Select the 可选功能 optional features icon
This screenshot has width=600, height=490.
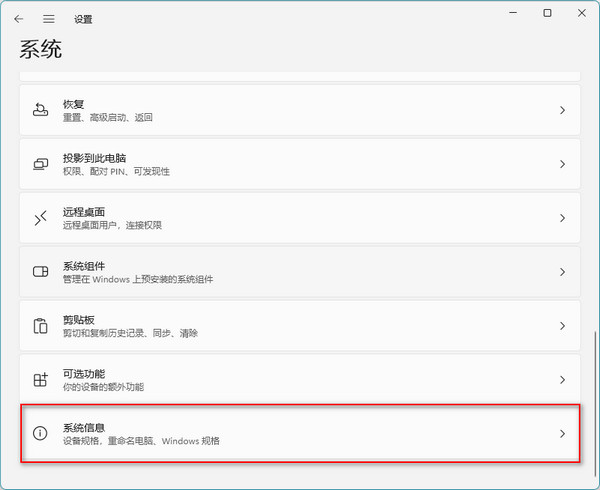[40, 380]
